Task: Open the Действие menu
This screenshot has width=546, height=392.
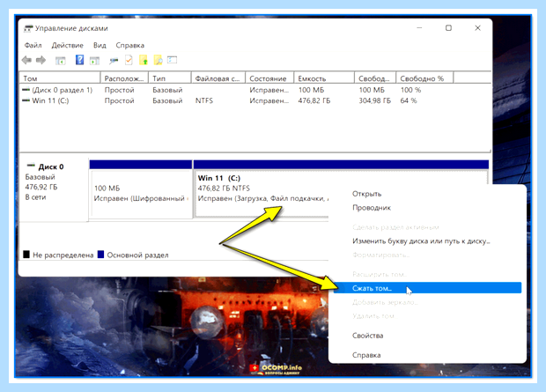Action: pyautogui.click(x=67, y=45)
